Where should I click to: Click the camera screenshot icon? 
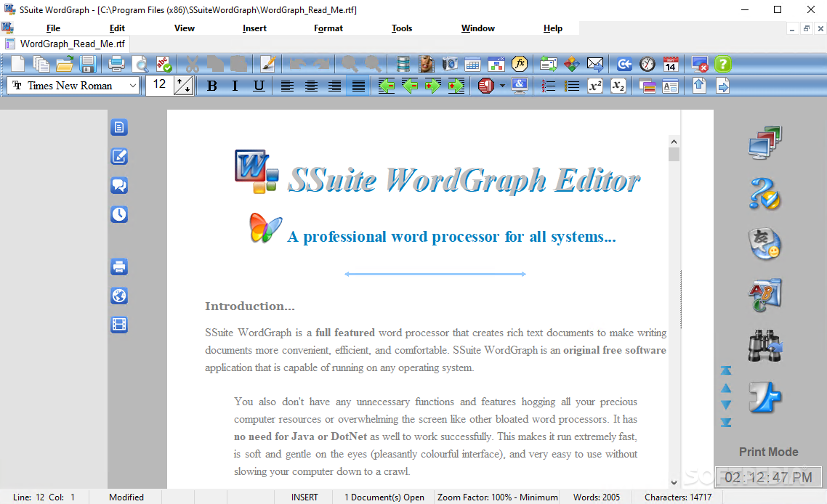point(449,65)
